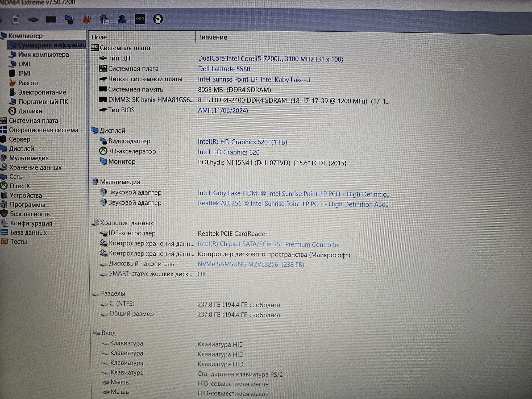The height and width of the screenshot is (399, 532).
Task: Launch the stability test flame icon
Action: coord(87,19)
